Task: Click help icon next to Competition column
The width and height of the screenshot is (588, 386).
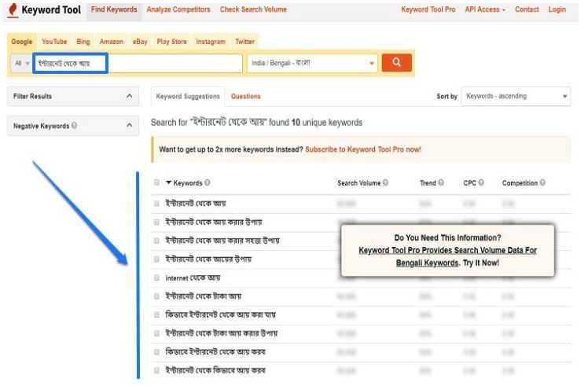Action: click(x=542, y=183)
